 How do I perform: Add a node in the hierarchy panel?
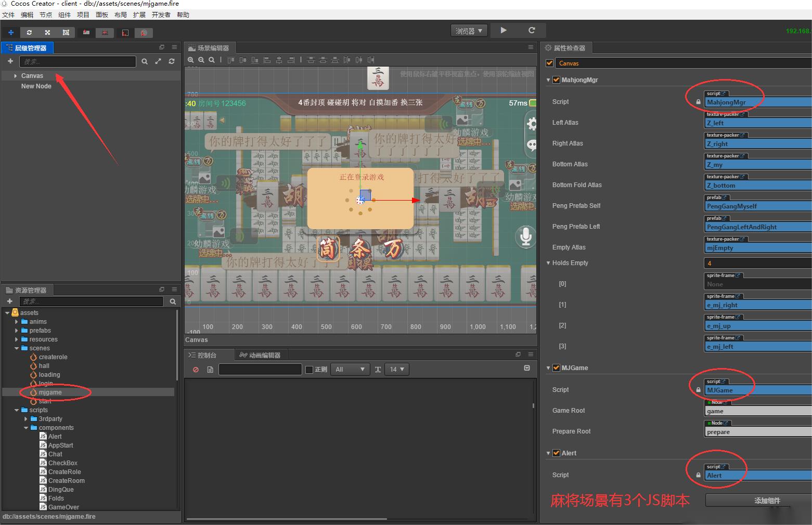10,61
